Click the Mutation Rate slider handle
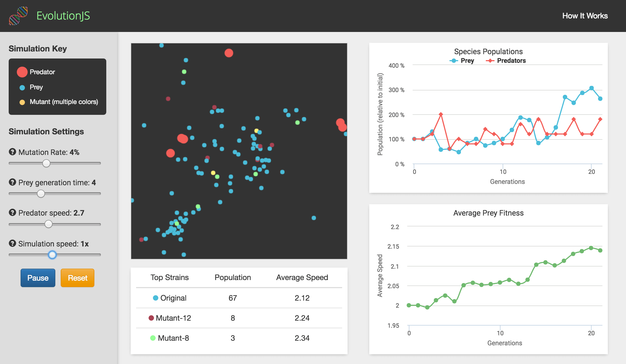Viewport: 626px width, 364px height. pos(46,163)
